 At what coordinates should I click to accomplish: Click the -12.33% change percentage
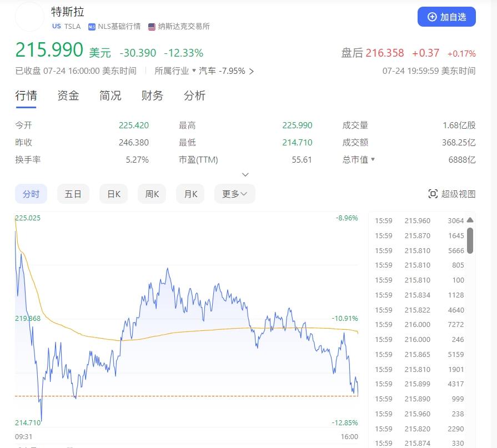183,53
